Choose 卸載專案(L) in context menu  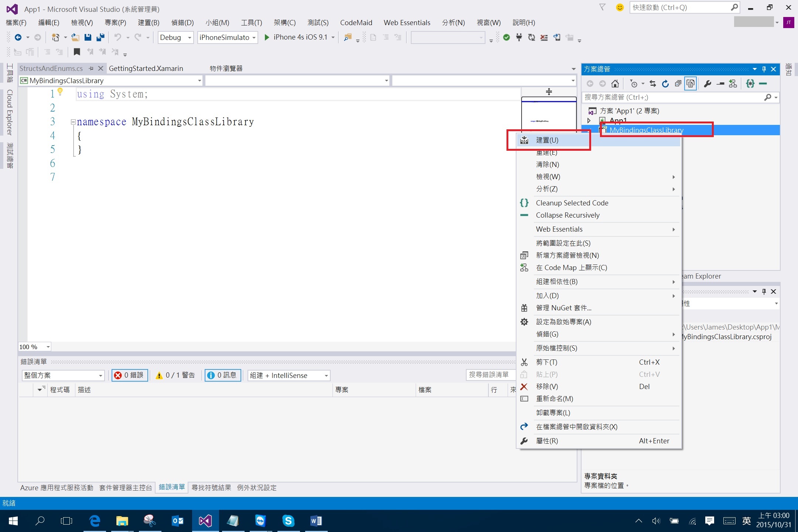598,413
